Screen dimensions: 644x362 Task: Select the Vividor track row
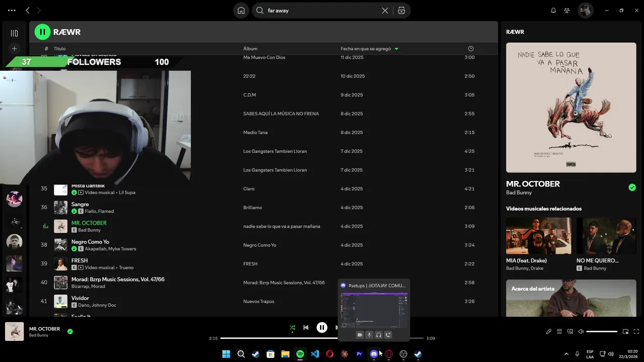(263, 301)
